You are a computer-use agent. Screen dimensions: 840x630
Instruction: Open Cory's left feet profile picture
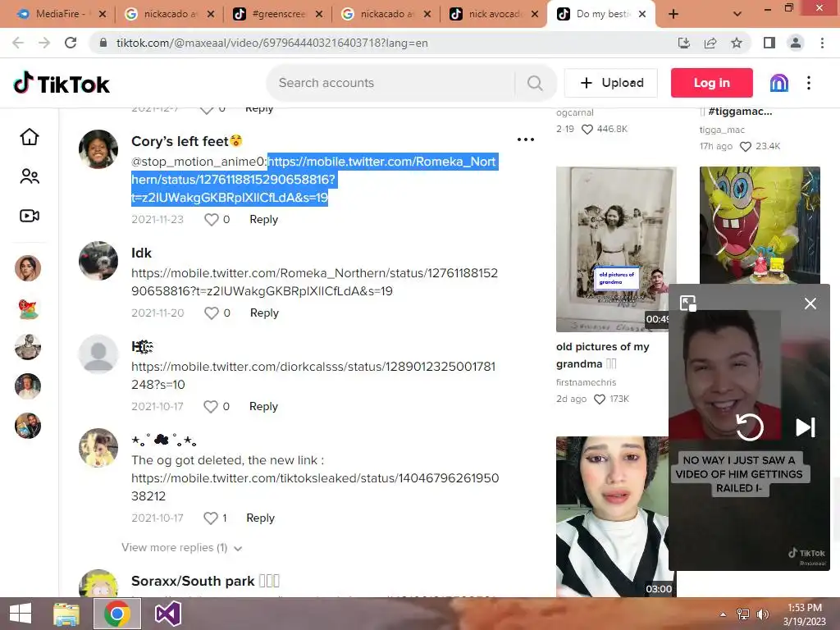[x=98, y=149]
